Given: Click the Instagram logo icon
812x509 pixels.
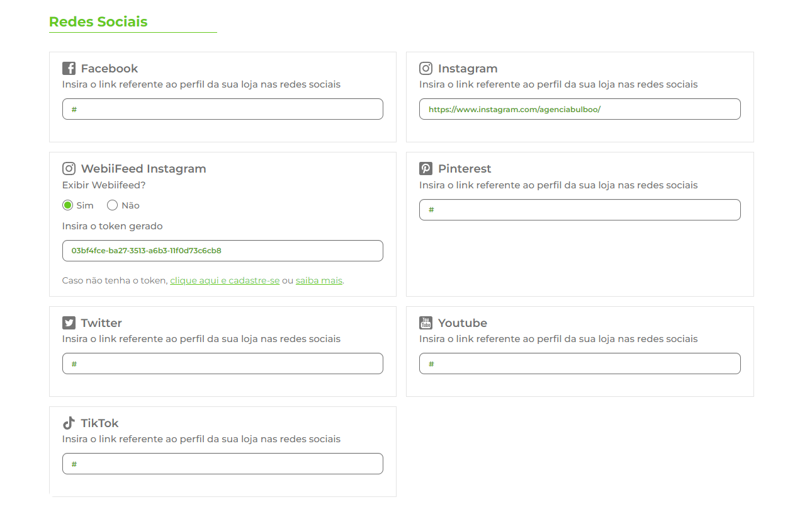Looking at the screenshot, I should point(426,69).
